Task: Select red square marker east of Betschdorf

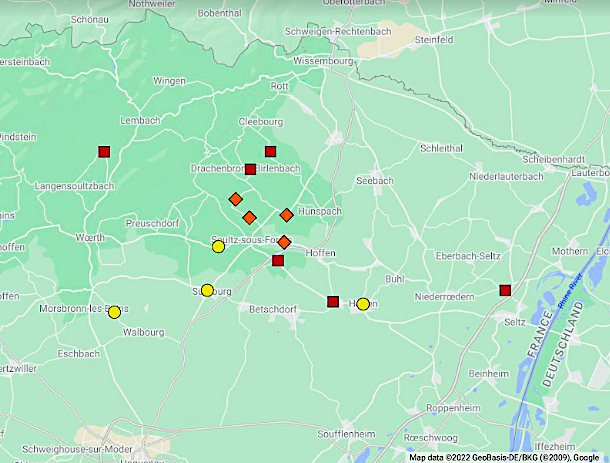Action: 333,301
